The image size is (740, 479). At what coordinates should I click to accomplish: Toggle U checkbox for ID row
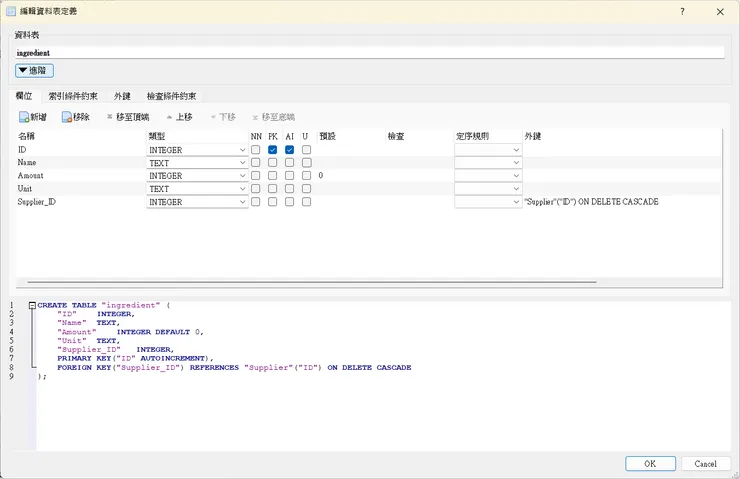(306, 150)
